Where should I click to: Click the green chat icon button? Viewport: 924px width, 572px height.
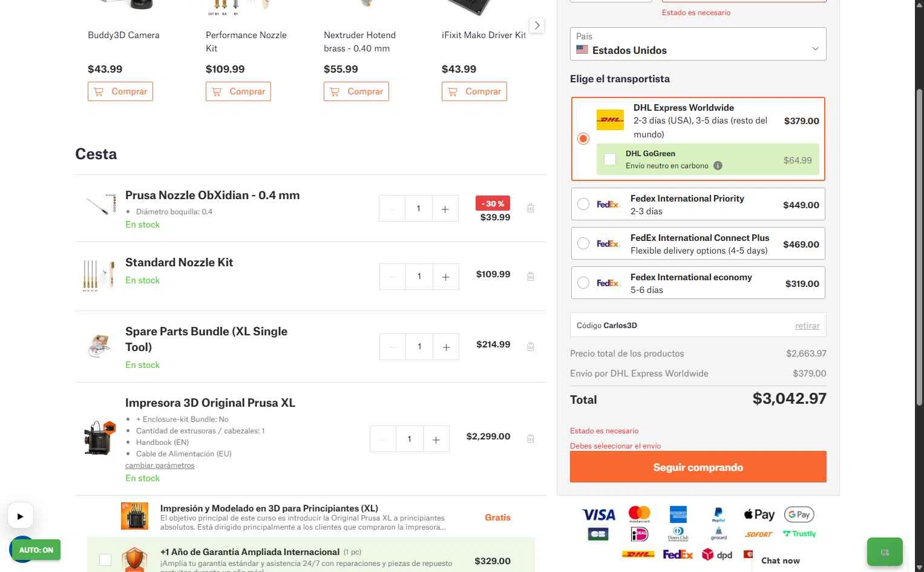885,552
